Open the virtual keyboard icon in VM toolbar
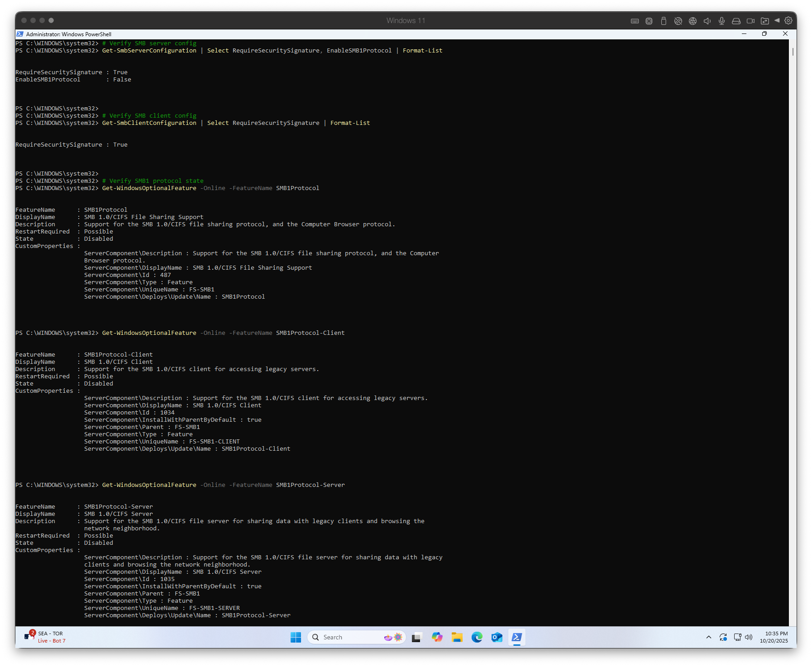812x667 pixels. coord(635,20)
